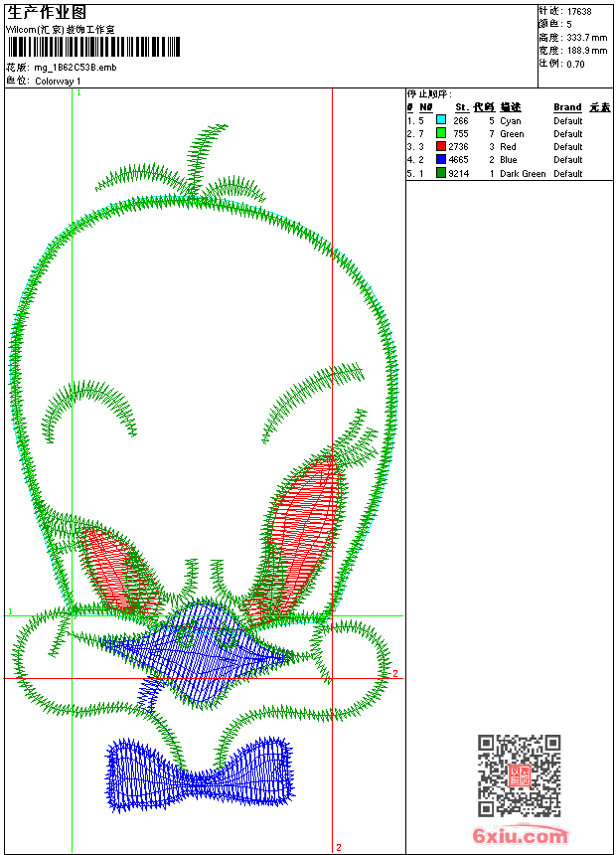Select the stitch count value 266
This screenshot has width=616, height=855.
coord(461,121)
